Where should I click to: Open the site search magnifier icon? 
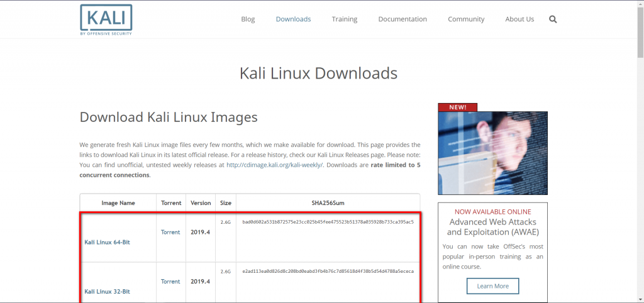click(x=553, y=19)
